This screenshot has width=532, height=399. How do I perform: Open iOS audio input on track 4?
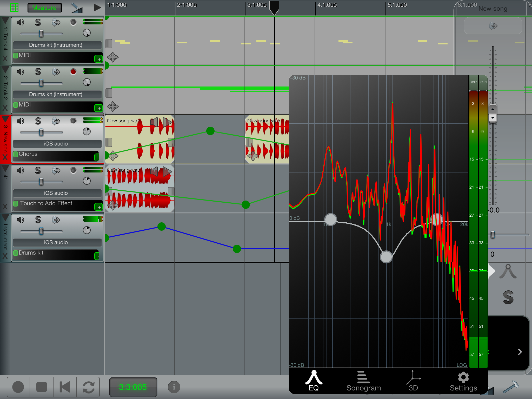pyautogui.click(x=57, y=193)
